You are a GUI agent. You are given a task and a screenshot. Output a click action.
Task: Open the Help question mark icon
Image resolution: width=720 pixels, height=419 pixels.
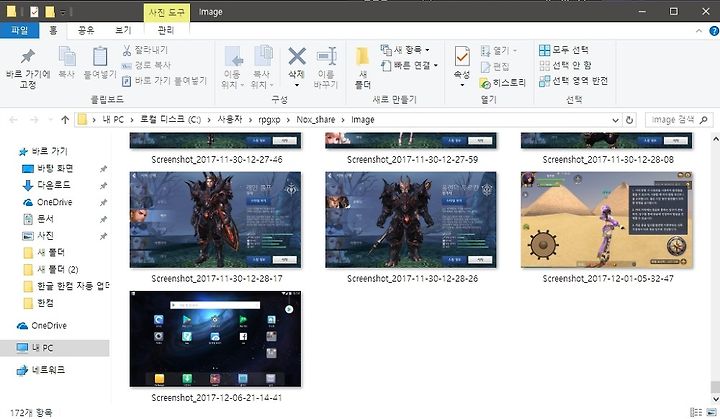(x=714, y=31)
